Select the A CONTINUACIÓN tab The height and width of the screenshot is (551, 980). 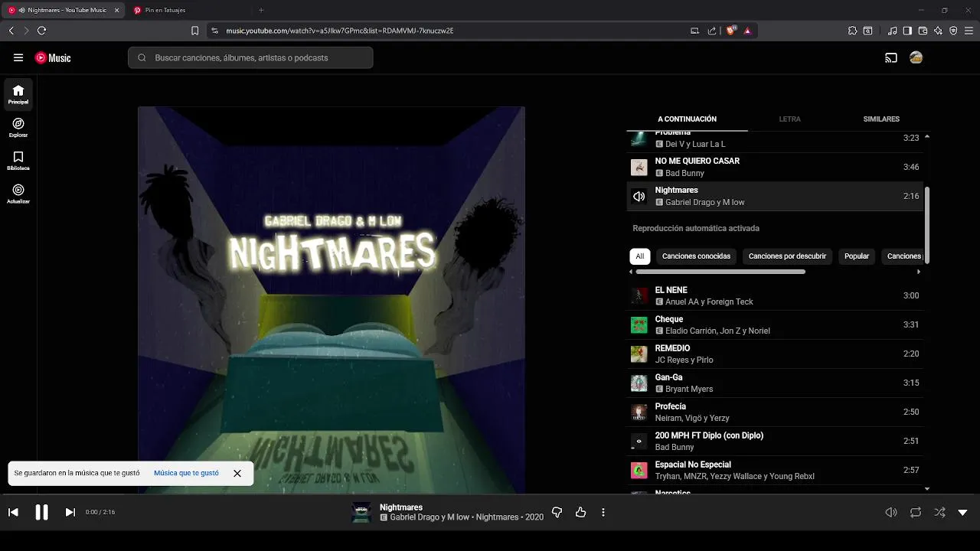pyautogui.click(x=687, y=119)
